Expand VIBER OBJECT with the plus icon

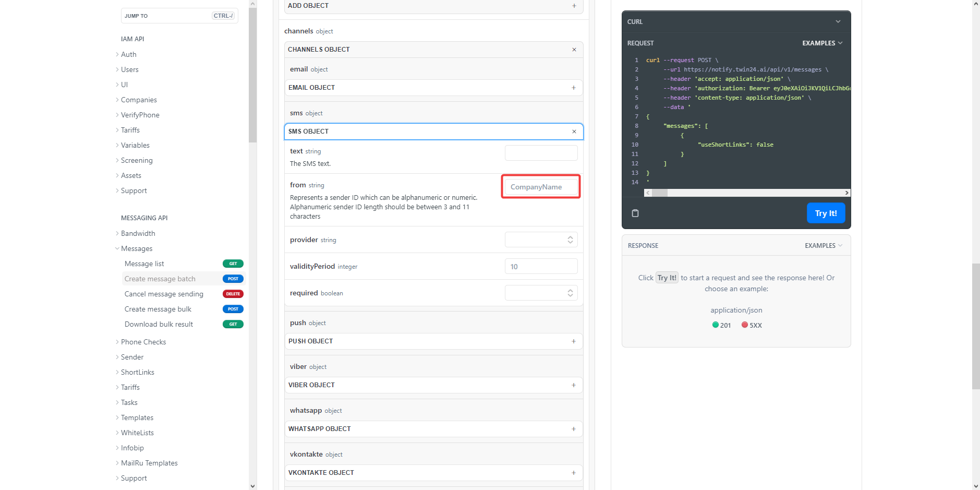point(573,385)
